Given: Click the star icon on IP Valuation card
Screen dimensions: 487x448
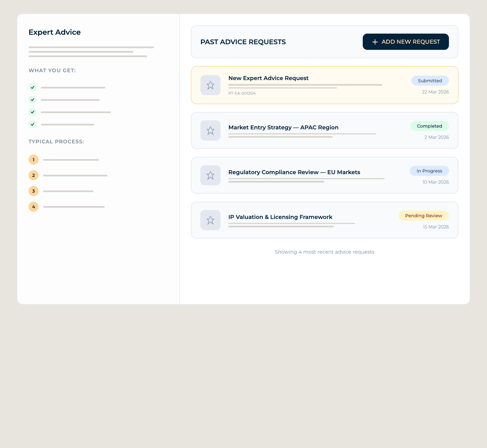Looking at the screenshot, I should [210, 220].
